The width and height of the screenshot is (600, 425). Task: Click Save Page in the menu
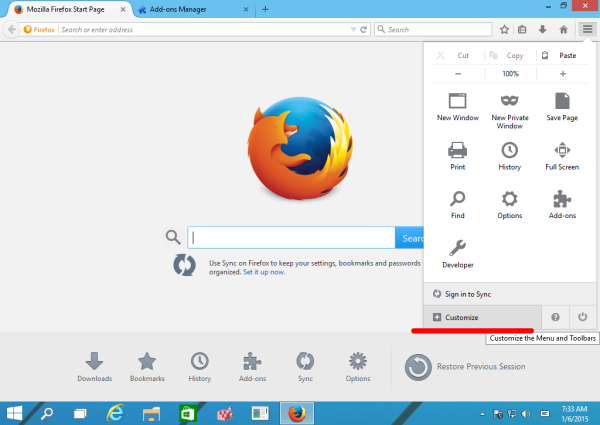(562, 107)
